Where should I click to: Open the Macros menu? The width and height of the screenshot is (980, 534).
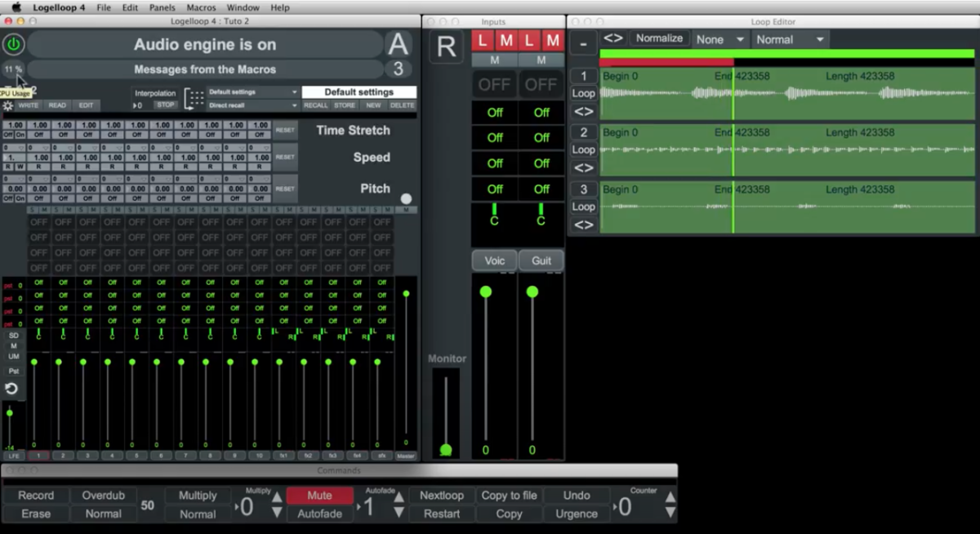point(201,7)
